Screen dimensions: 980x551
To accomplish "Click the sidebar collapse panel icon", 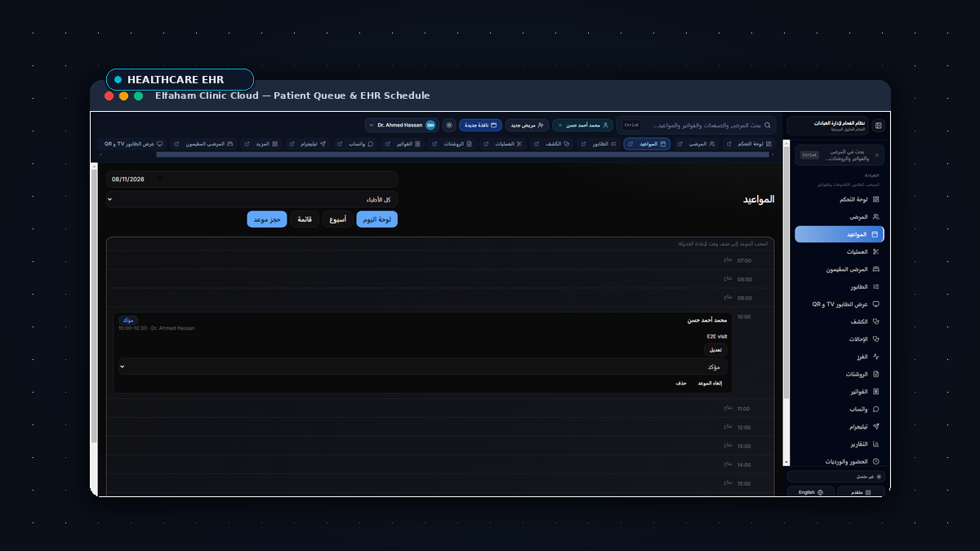I will click(x=878, y=126).
